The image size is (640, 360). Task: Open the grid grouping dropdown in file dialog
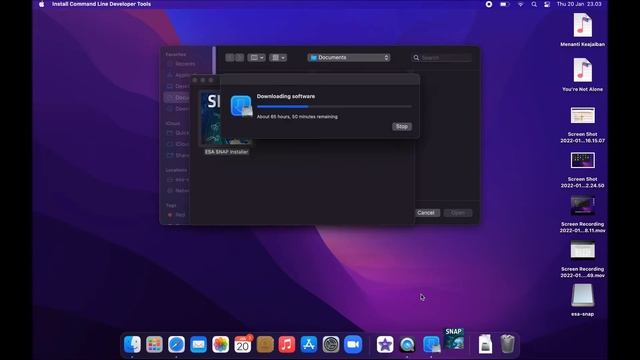point(278,58)
